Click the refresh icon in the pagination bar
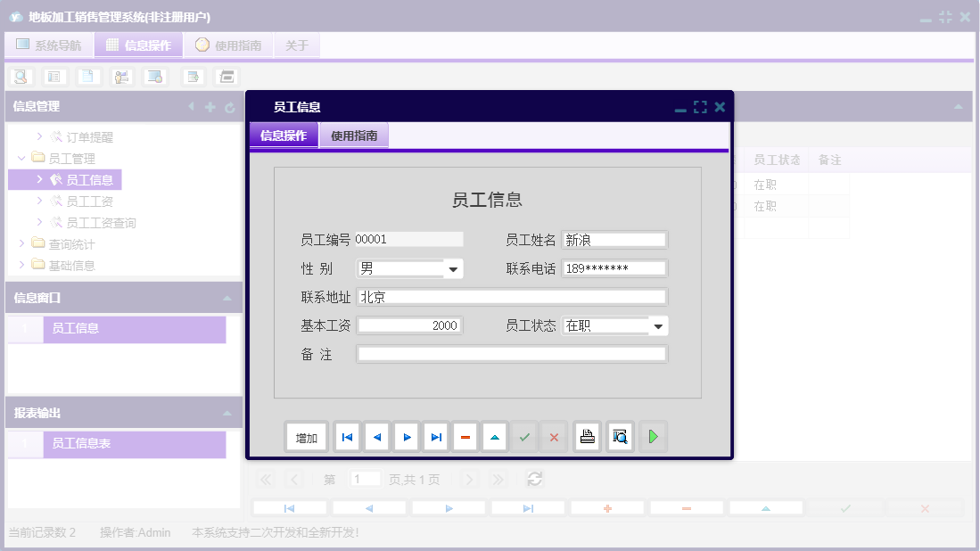 pos(534,479)
